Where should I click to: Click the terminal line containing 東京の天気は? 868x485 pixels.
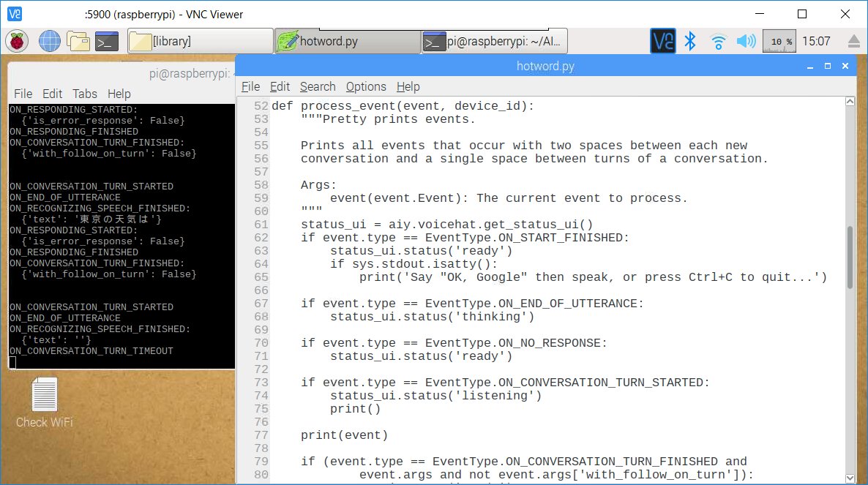[91, 219]
